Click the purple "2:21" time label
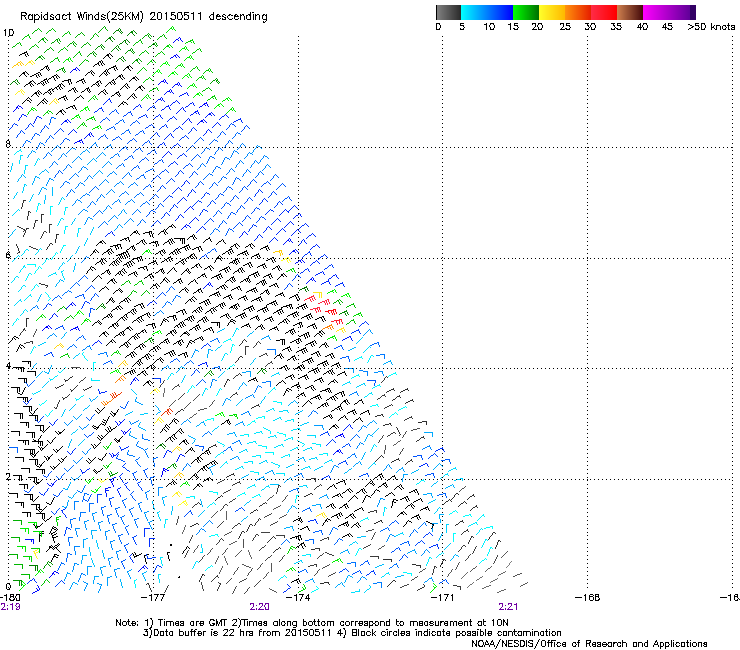This screenshot has width=740, height=650. [508, 607]
